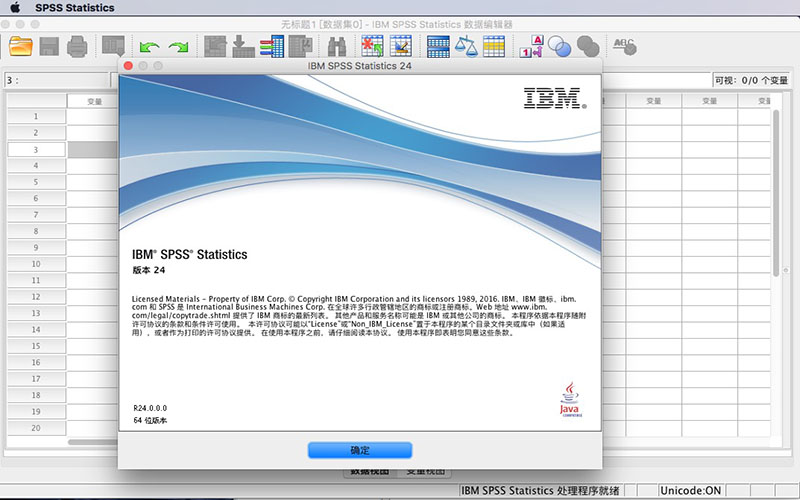Recall recently used dialogs icon
800x500 pixels.
(113, 46)
